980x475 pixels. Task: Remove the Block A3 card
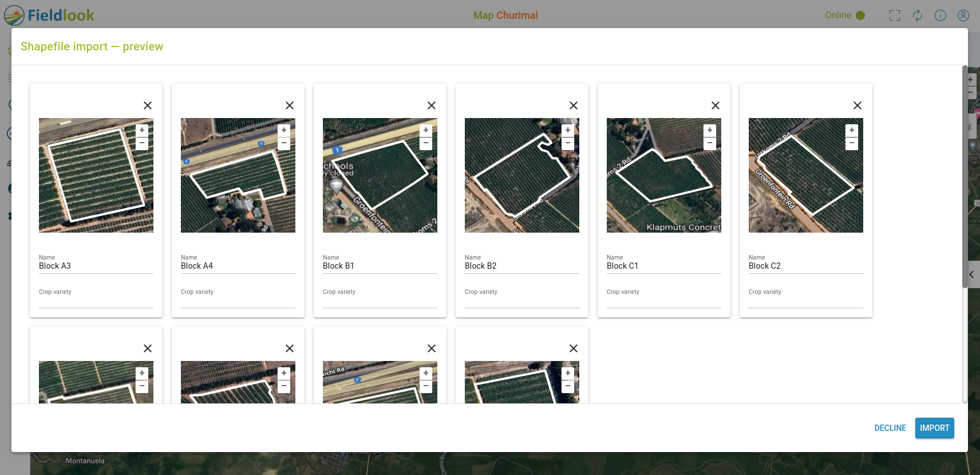(x=148, y=105)
